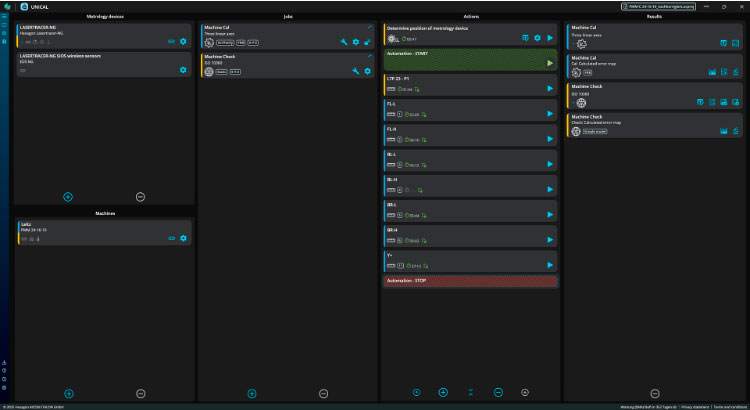The width and height of the screenshot is (750, 410).
Task: Select the Machine Check job card
Action: [x=287, y=65]
